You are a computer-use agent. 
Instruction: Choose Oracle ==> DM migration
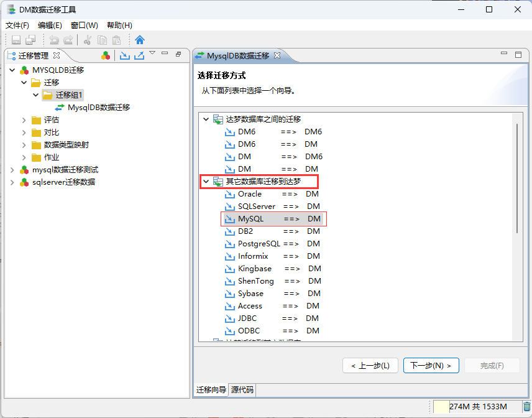pos(272,194)
